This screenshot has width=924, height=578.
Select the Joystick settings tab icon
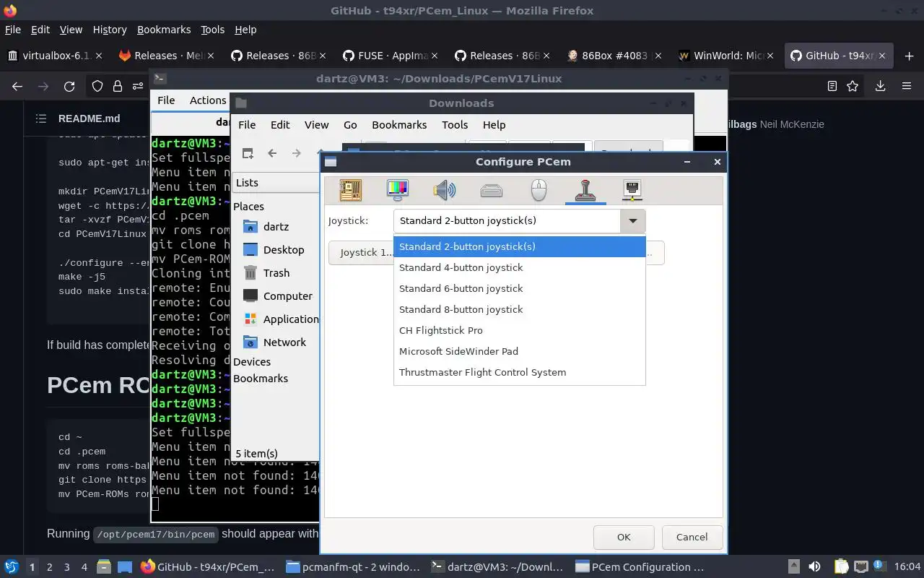point(585,190)
